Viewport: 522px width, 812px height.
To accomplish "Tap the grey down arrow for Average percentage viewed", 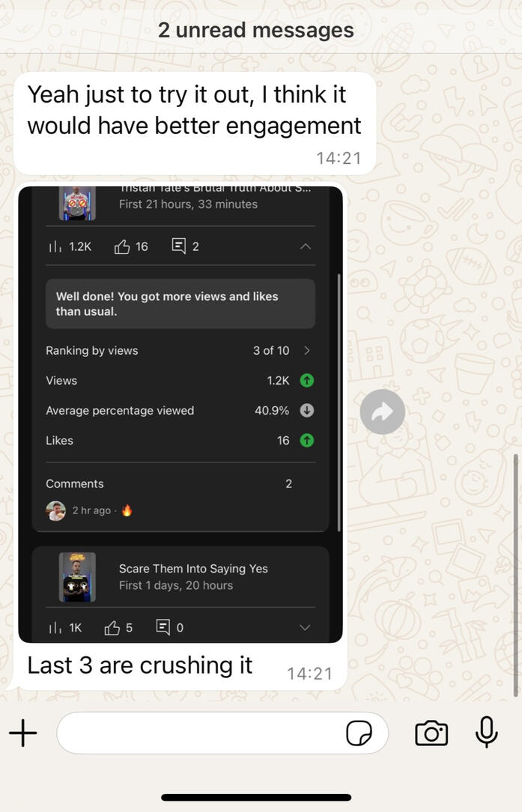I will pos(307,411).
